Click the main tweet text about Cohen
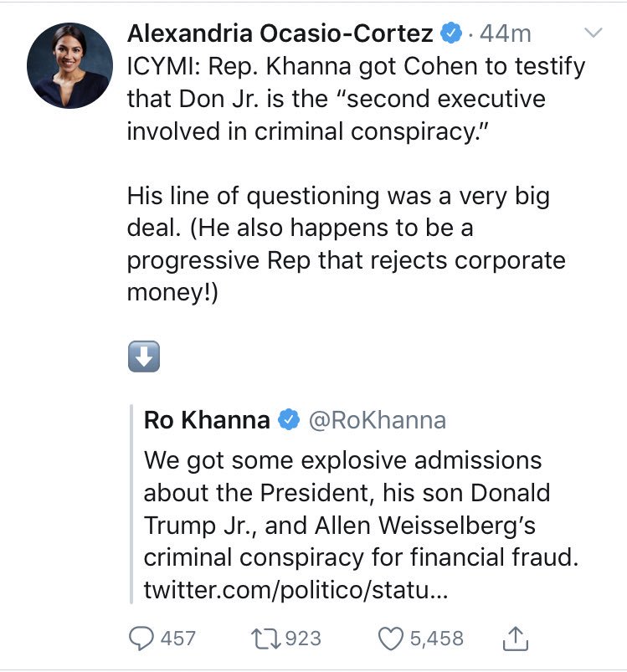 [x=352, y=99]
